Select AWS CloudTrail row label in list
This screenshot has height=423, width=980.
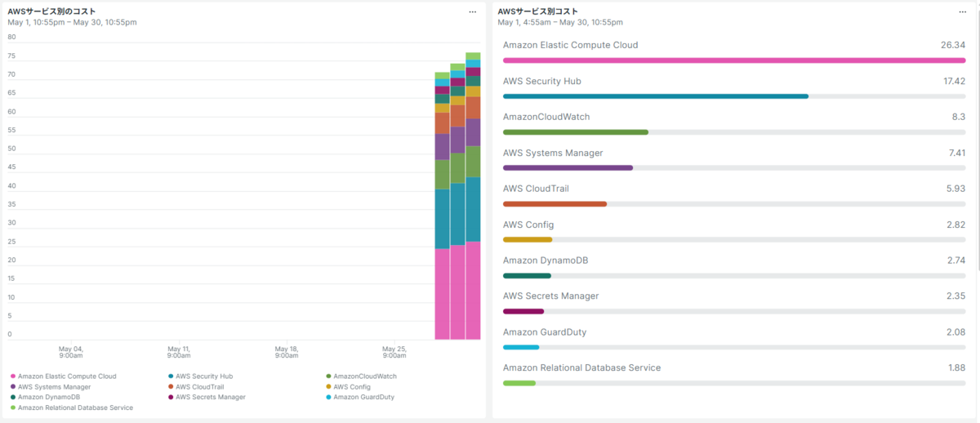point(536,189)
